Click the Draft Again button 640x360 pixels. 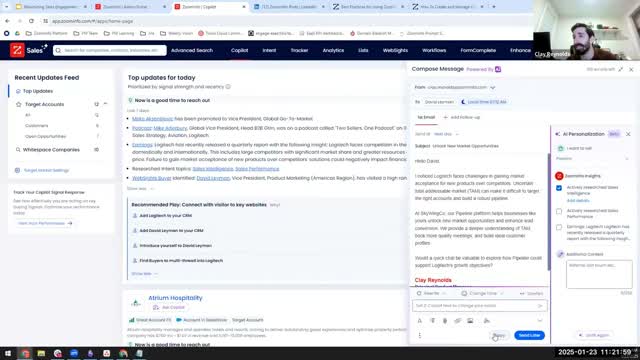594,335
